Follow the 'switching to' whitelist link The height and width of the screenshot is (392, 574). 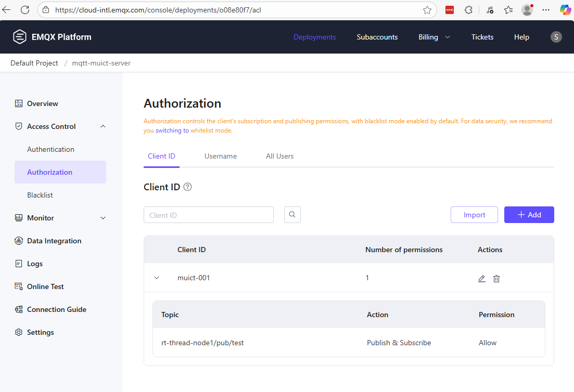[x=172, y=130]
